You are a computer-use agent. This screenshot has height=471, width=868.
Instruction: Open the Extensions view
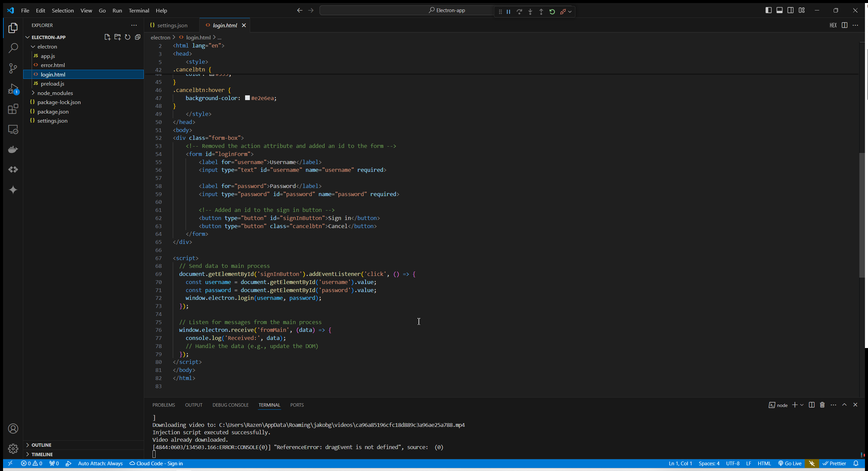(x=13, y=109)
